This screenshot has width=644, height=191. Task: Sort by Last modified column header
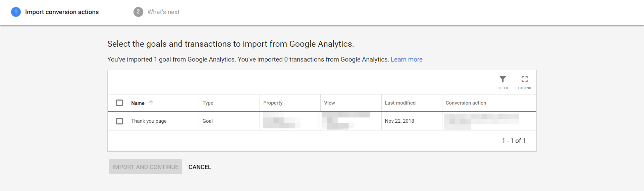pyautogui.click(x=400, y=103)
